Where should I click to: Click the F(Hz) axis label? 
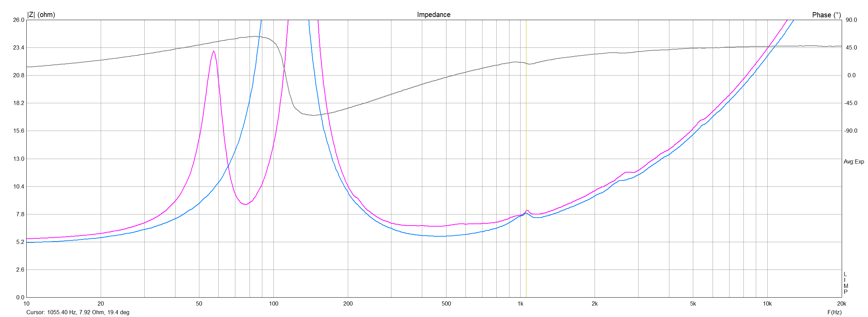(834, 312)
